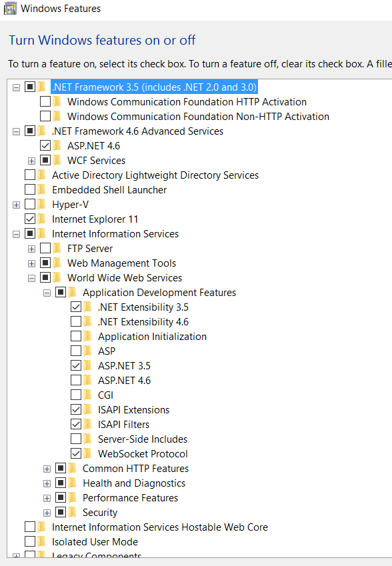Select the Health and Diagnostics label
This screenshot has height=566, width=392.
[x=134, y=483]
